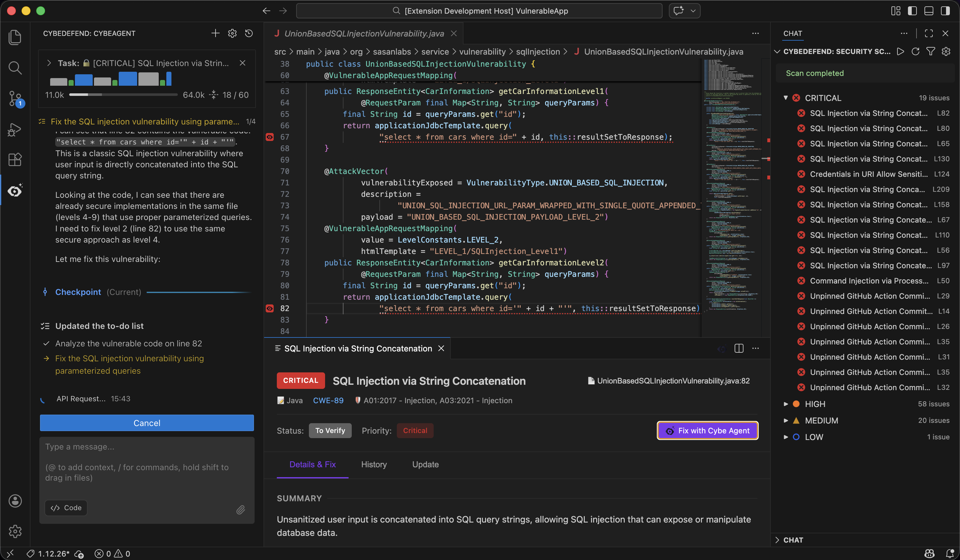This screenshot has height=560, width=960.
Task: Create a new CybeAgent task with the plus icon
Action: coord(215,33)
